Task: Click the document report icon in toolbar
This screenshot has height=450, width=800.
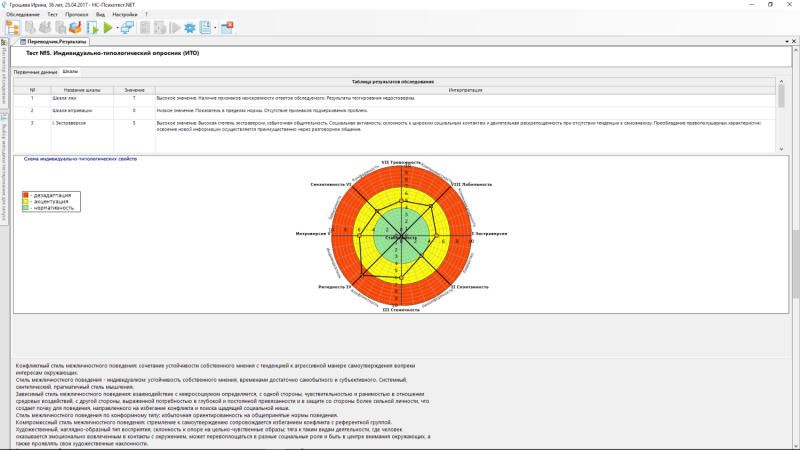Action: [206, 28]
